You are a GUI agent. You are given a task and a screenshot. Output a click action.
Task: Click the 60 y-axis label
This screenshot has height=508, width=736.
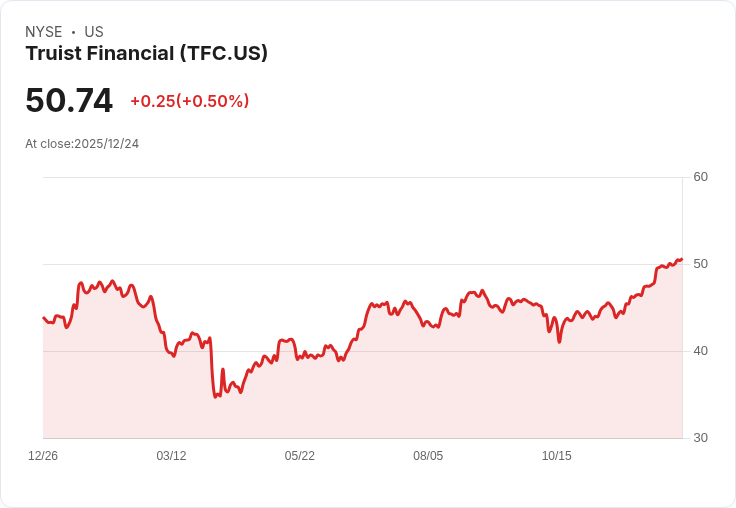(x=700, y=177)
